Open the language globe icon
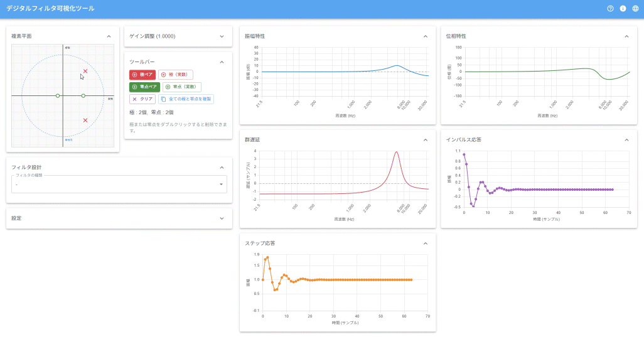644x337 pixels. click(x=635, y=9)
